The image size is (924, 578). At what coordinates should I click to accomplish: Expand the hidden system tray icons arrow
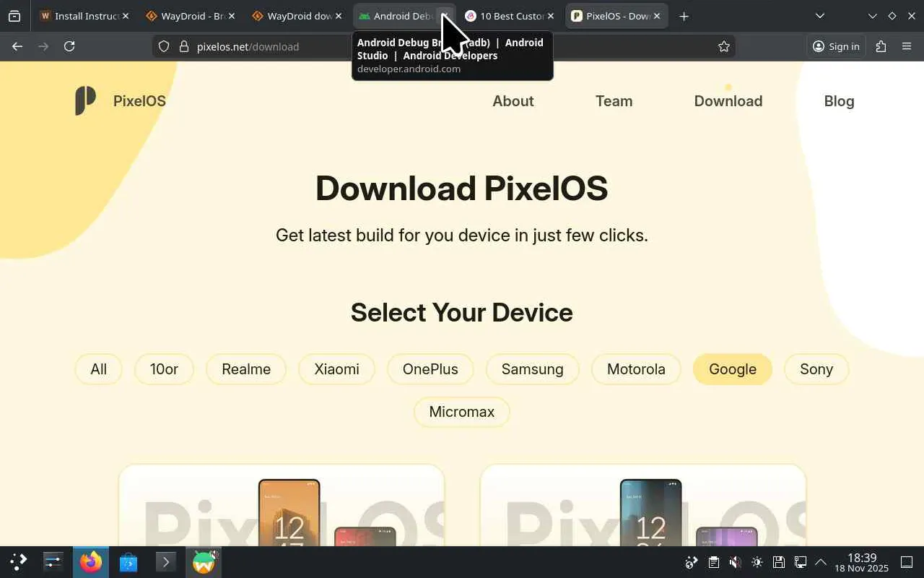(821, 562)
